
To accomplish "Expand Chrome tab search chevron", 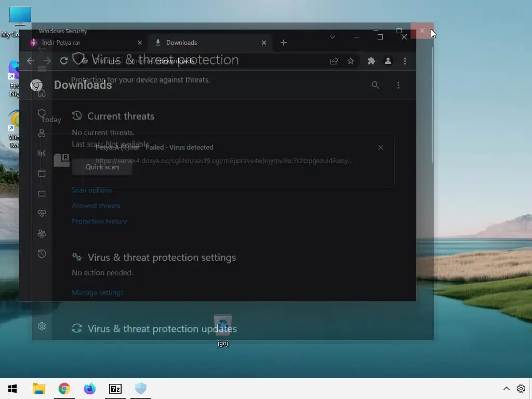I will pos(332,37).
